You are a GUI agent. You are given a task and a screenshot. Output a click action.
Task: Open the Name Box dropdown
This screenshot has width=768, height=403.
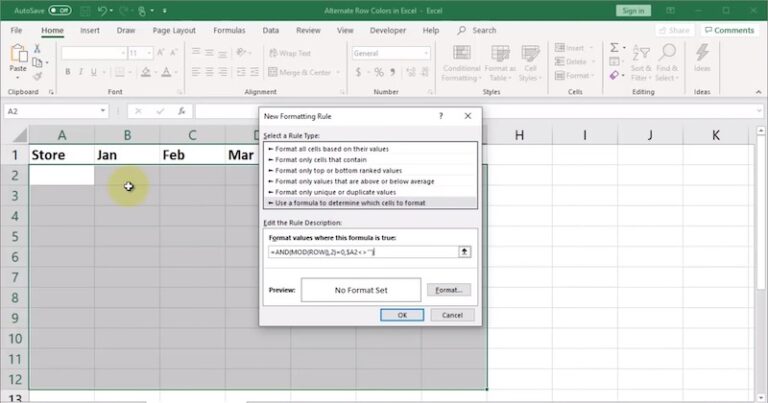pyautogui.click(x=103, y=111)
